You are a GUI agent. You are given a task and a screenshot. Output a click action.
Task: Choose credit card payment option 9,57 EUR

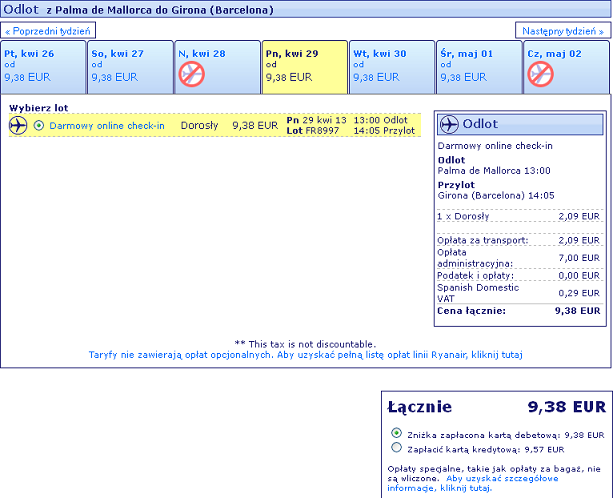pos(396,447)
